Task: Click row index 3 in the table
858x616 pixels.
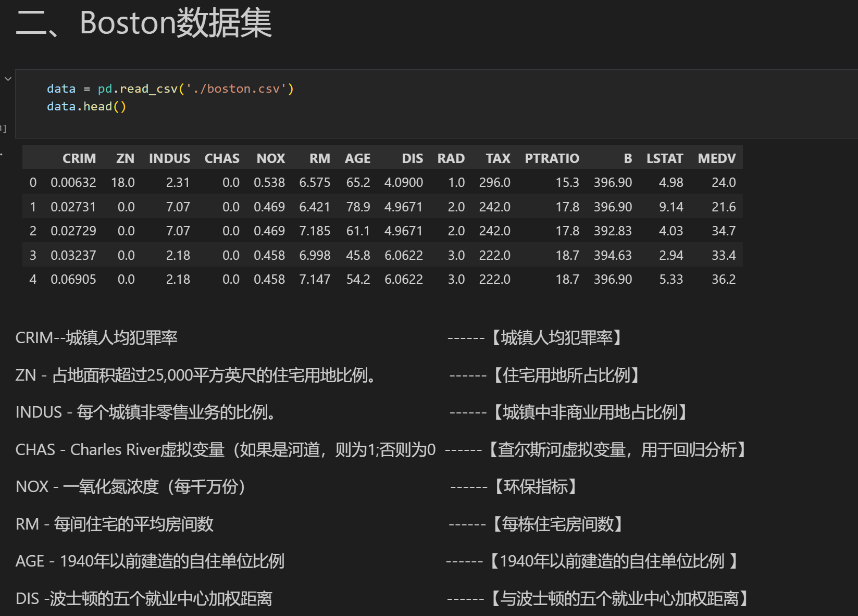Action: 33,256
